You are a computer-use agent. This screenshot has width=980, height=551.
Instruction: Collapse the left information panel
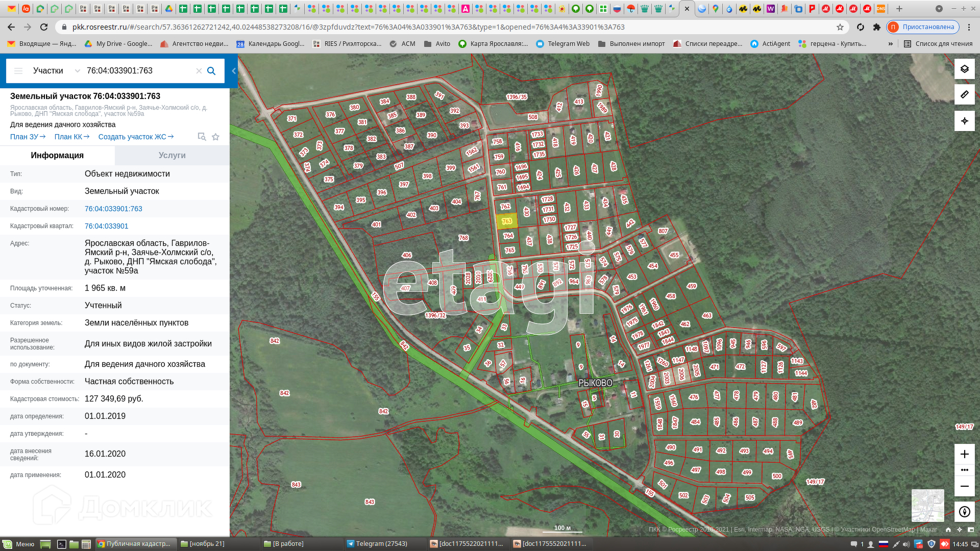pyautogui.click(x=234, y=71)
